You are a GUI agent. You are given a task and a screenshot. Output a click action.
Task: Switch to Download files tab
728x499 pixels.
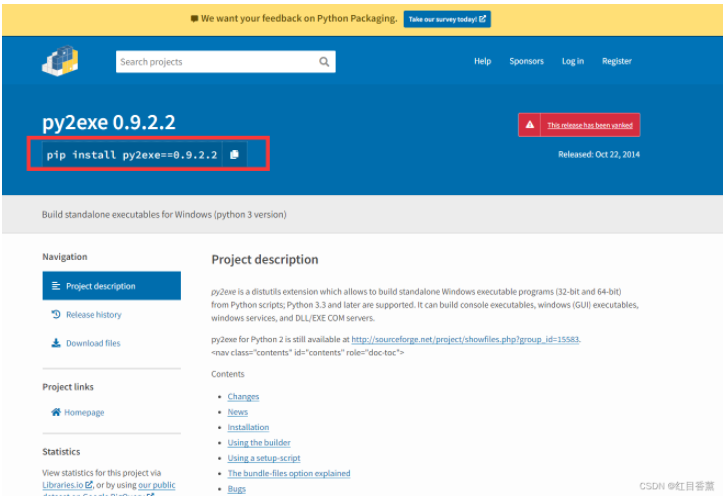tap(93, 343)
